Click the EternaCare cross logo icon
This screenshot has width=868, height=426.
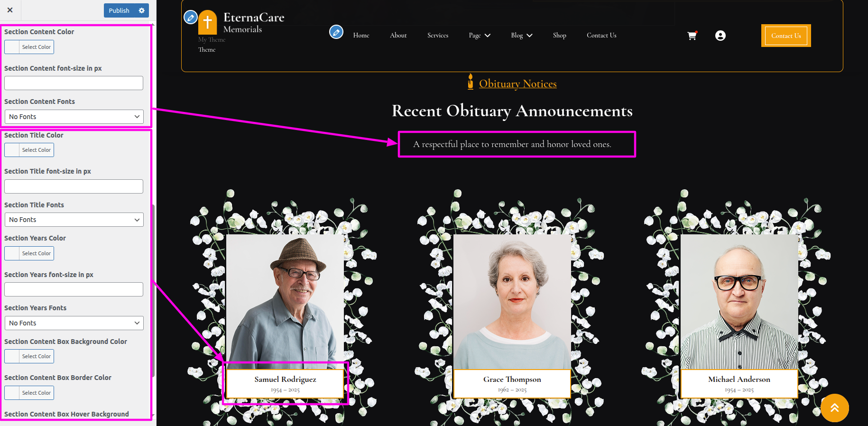click(x=207, y=22)
